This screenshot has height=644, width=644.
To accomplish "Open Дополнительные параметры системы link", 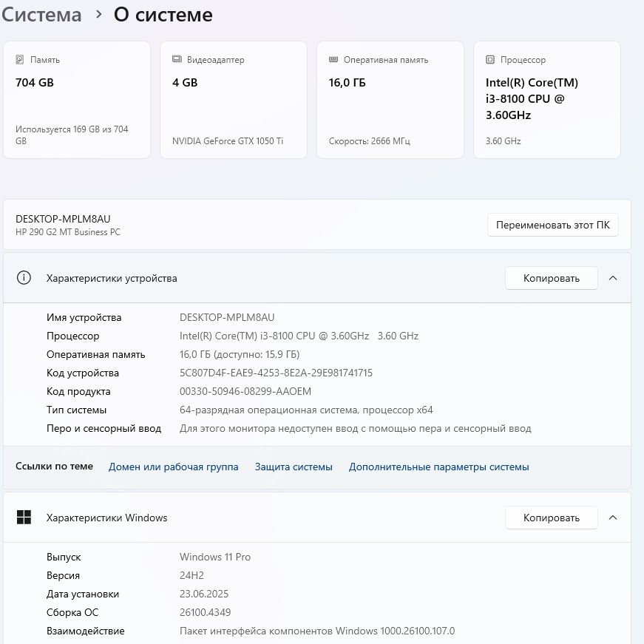I will [x=439, y=467].
